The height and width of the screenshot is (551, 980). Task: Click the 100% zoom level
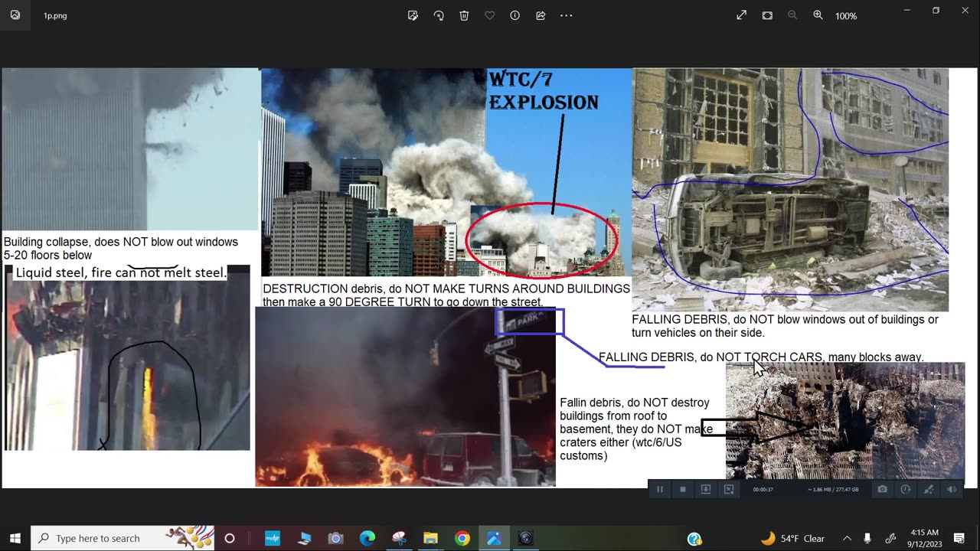point(846,16)
